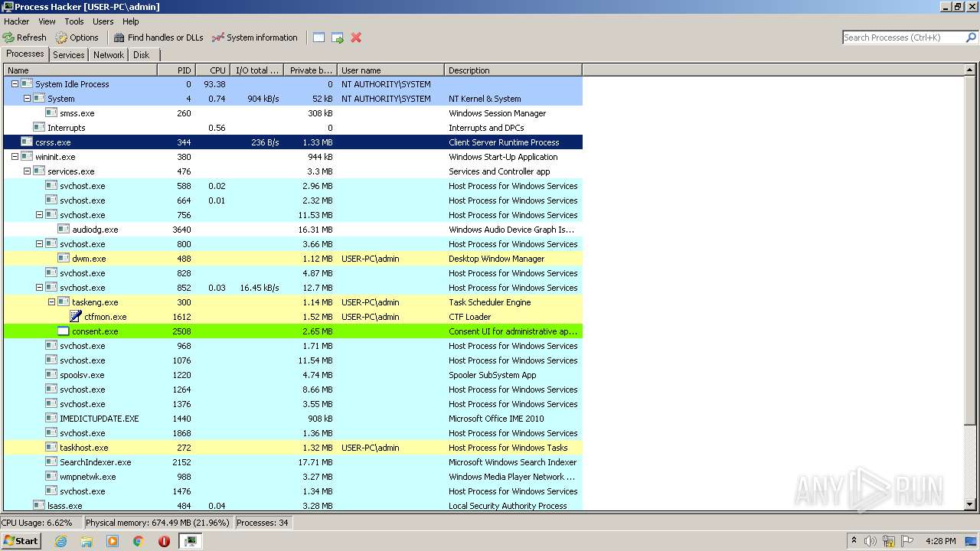The width and height of the screenshot is (980, 551).
Task: Open the Hacker menu
Action: [17, 21]
